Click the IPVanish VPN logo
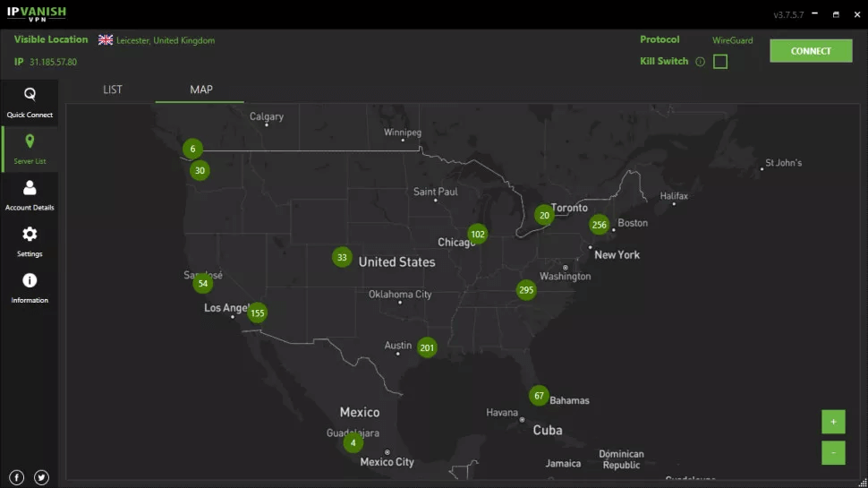This screenshot has width=868, height=488. [x=37, y=13]
